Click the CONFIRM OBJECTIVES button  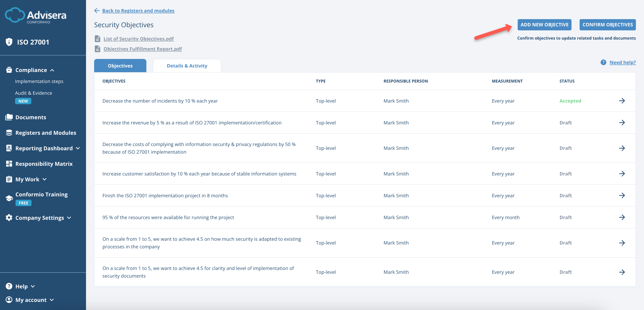608,25
